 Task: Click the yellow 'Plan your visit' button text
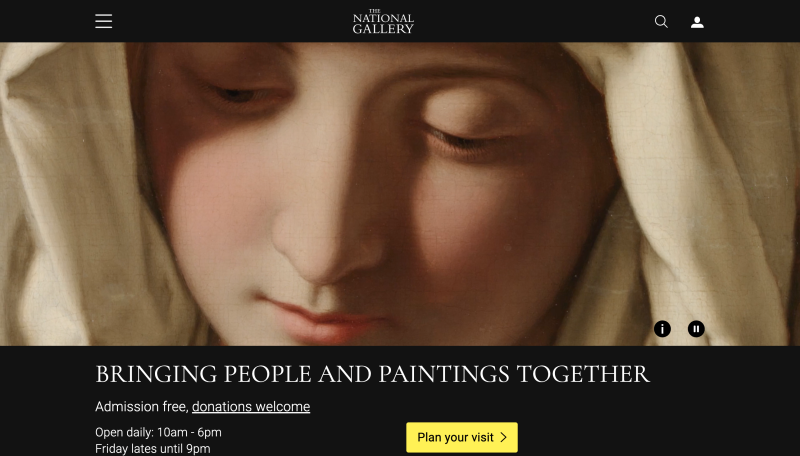pos(455,437)
